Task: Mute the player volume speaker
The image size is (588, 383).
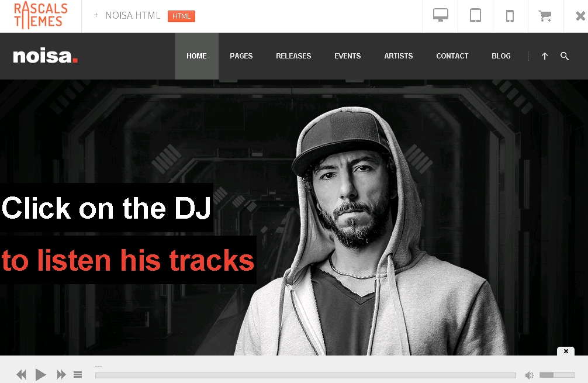Action: click(x=529, y=375)
